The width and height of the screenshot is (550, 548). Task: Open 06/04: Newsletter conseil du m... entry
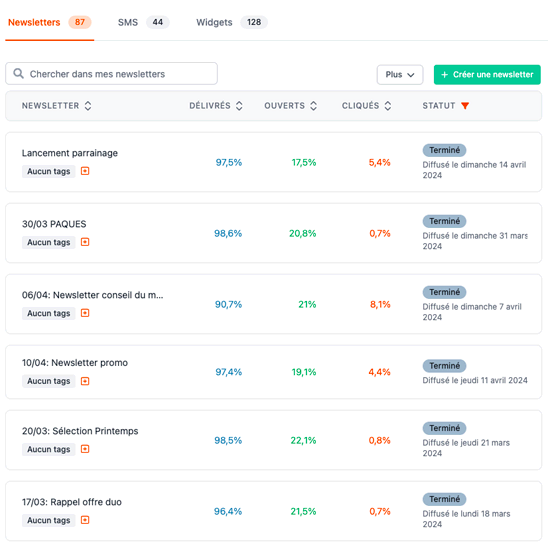coord(93,295)
